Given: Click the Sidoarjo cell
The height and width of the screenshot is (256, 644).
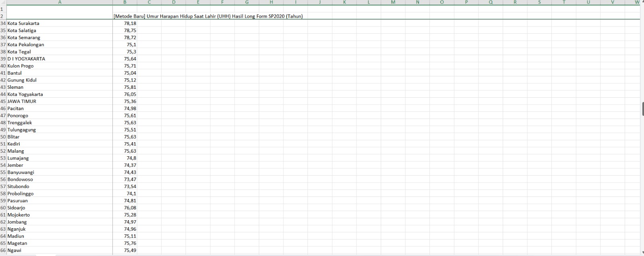Looking at the screenshot, I should 60,208.
